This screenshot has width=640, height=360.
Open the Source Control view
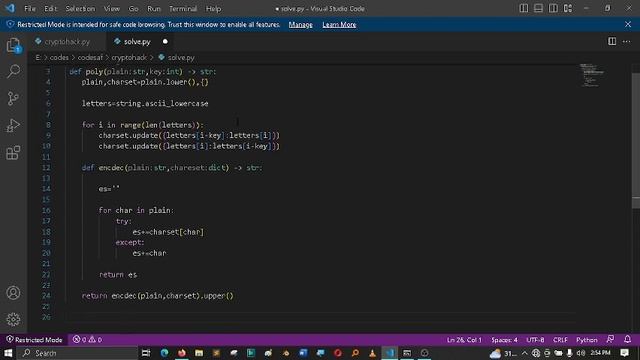pyautogui.click(x=13, y=98)
